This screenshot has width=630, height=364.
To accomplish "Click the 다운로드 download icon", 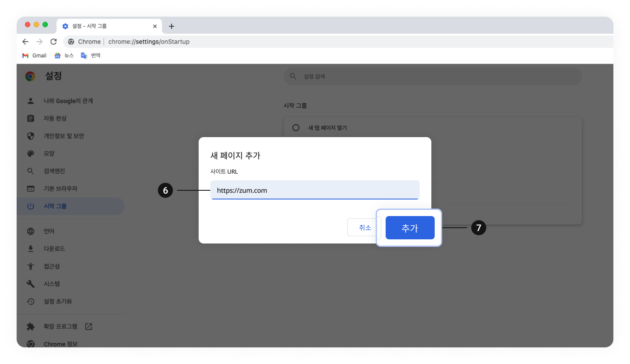I will [x=31, y=248].
